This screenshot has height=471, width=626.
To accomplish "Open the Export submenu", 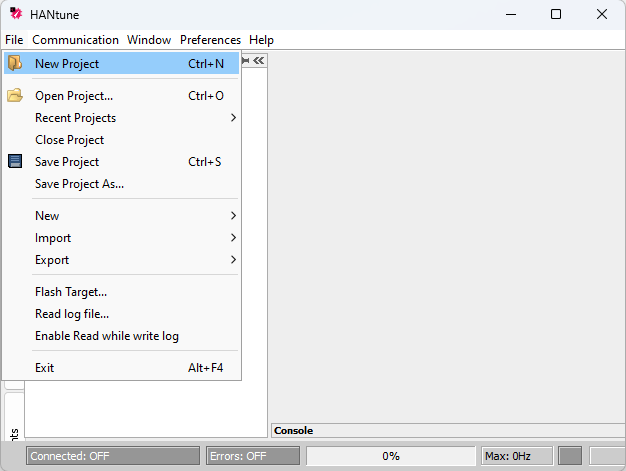I will (x=52, y=260).
